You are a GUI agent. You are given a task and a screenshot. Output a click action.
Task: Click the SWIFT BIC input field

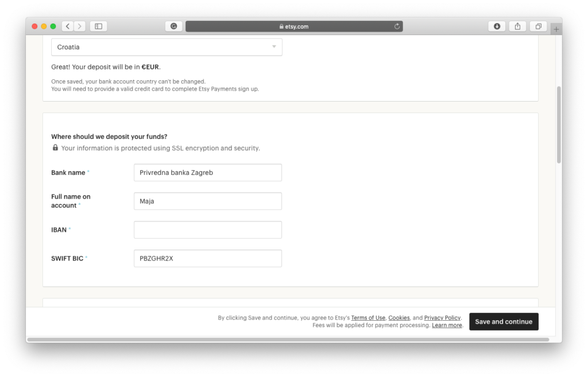point(207,259)
